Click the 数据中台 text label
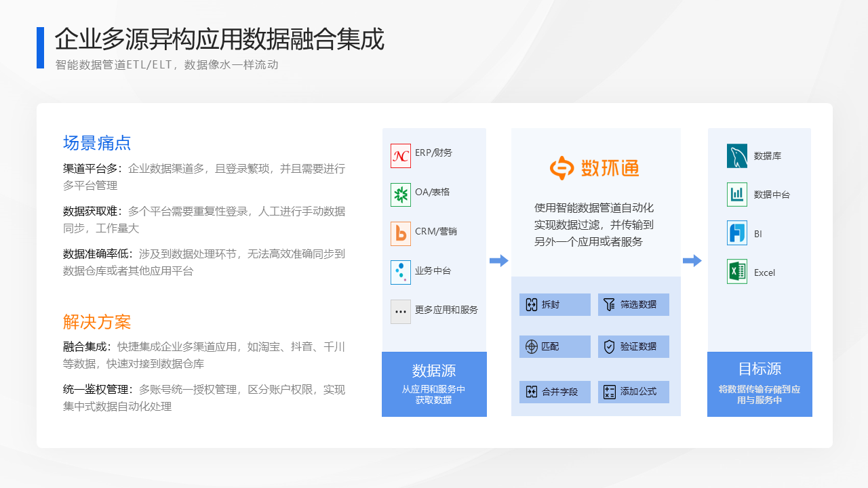 click(x=772, y=195)
